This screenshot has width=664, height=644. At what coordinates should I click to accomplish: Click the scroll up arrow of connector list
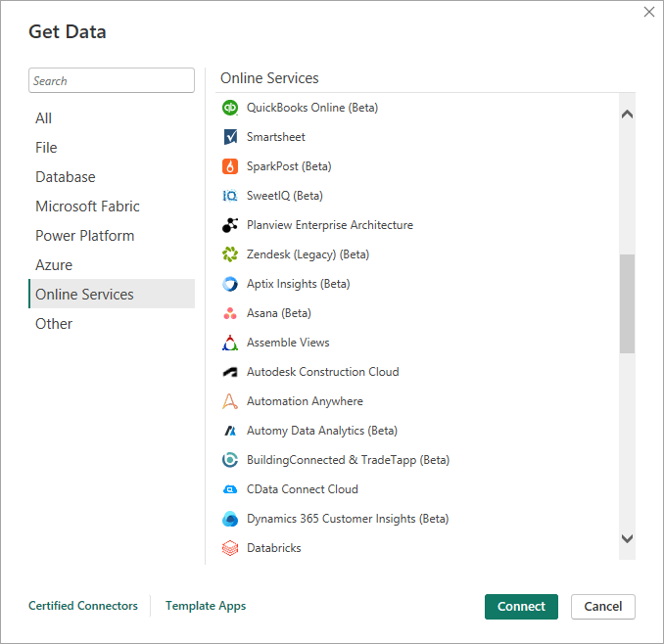click(627, 115)
